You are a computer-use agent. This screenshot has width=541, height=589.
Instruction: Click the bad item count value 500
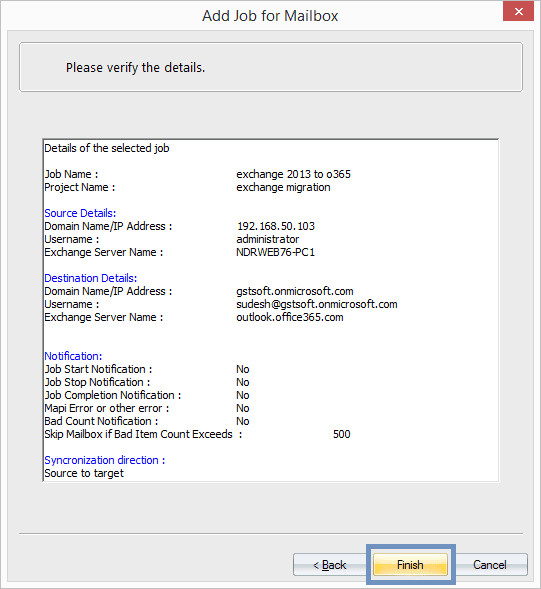point(342,434)
